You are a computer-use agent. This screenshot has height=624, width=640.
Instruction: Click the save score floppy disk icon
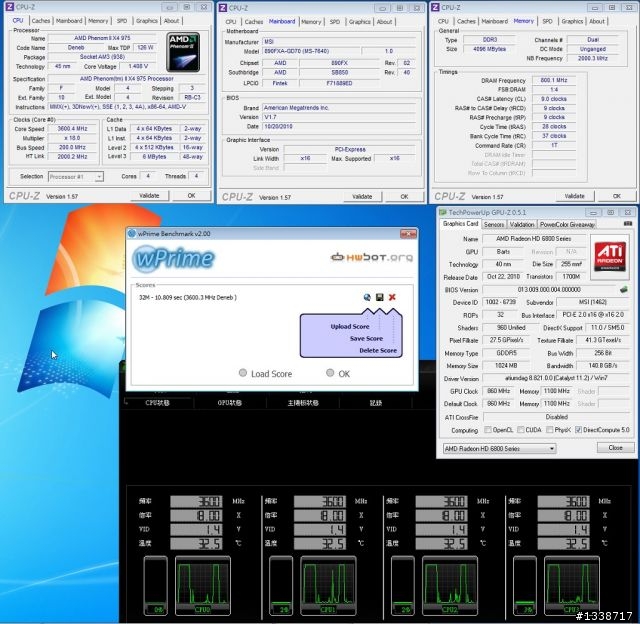(x=380, y=297)
